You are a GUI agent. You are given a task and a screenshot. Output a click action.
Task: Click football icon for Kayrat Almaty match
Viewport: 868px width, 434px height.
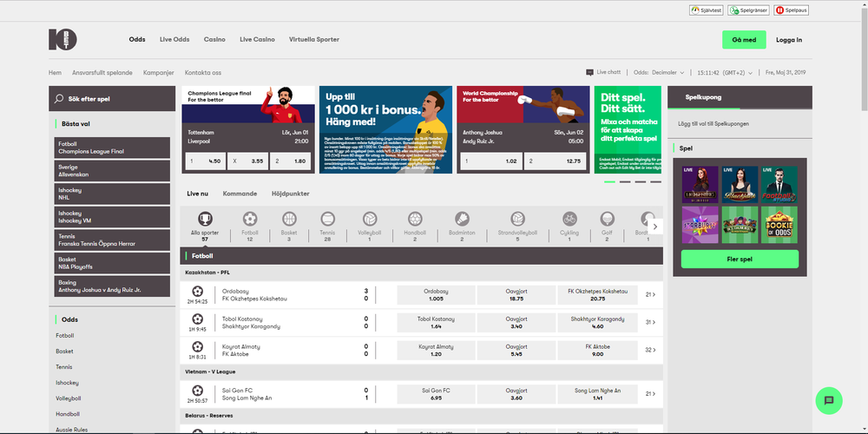click(x=198, y=346)
